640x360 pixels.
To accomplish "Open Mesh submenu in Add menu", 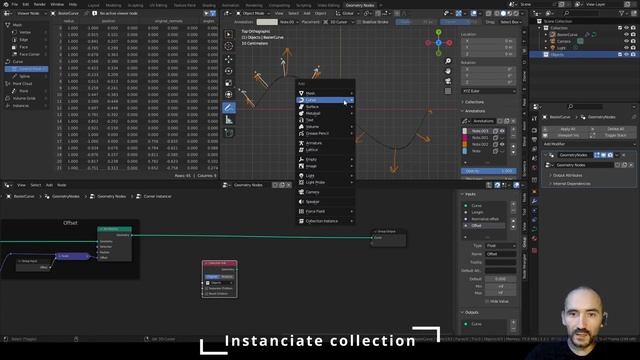I will click(x=325, y=93).
